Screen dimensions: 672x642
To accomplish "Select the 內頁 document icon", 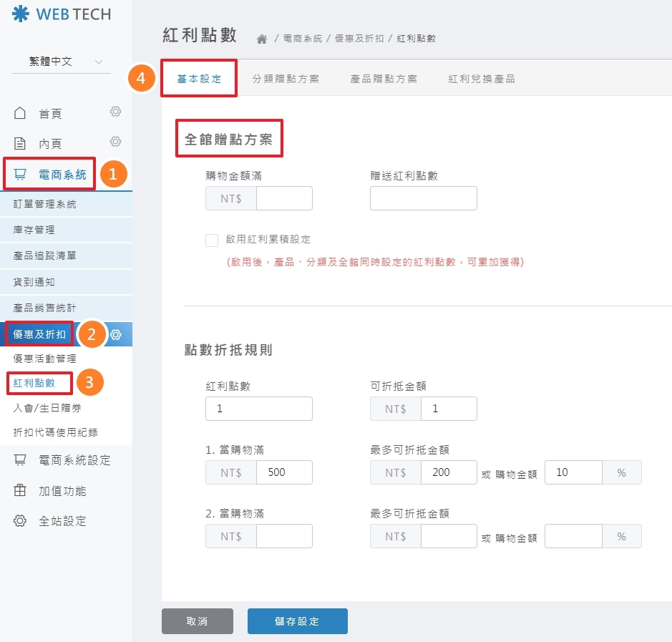I will pyautogui.click(x=21, y=143).
